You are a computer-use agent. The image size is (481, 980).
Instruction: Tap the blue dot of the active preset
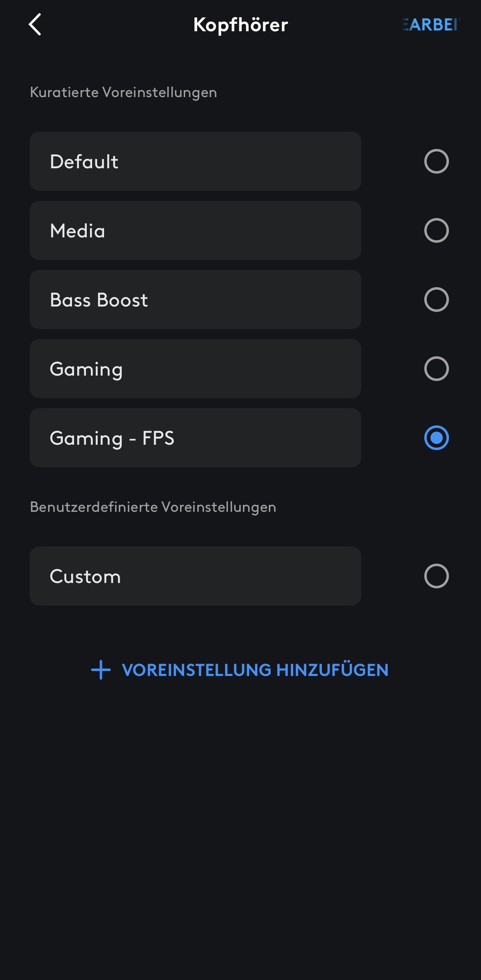pos(436,438)
